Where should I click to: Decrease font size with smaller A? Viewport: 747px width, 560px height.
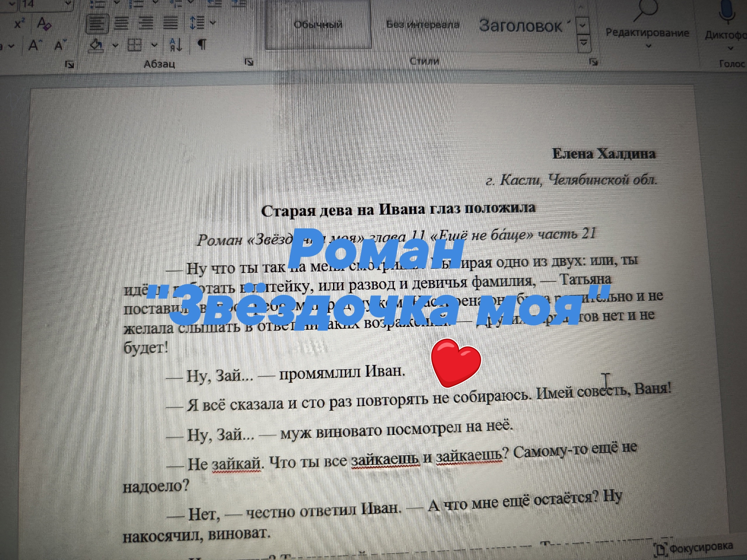pos(60,45)
